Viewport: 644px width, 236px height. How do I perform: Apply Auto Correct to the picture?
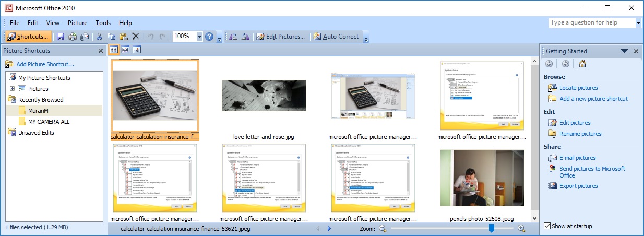(x=336, y=37)
